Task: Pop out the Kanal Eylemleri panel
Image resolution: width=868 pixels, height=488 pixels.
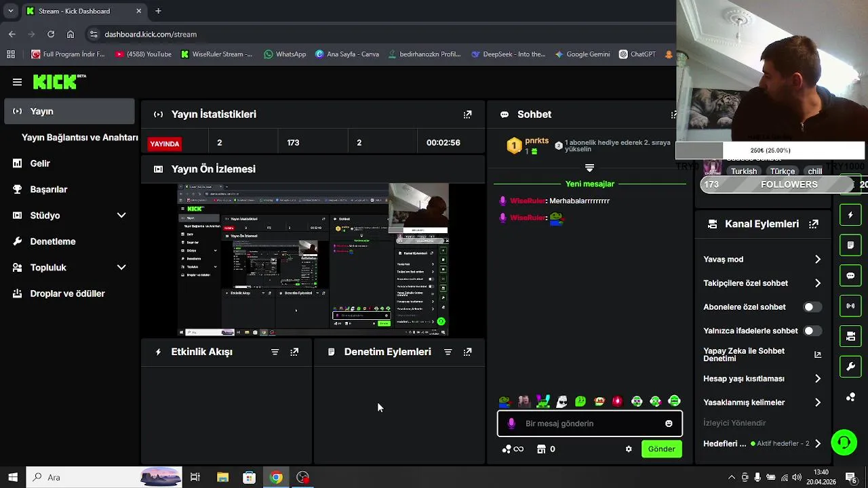Action: click(813, 224)
